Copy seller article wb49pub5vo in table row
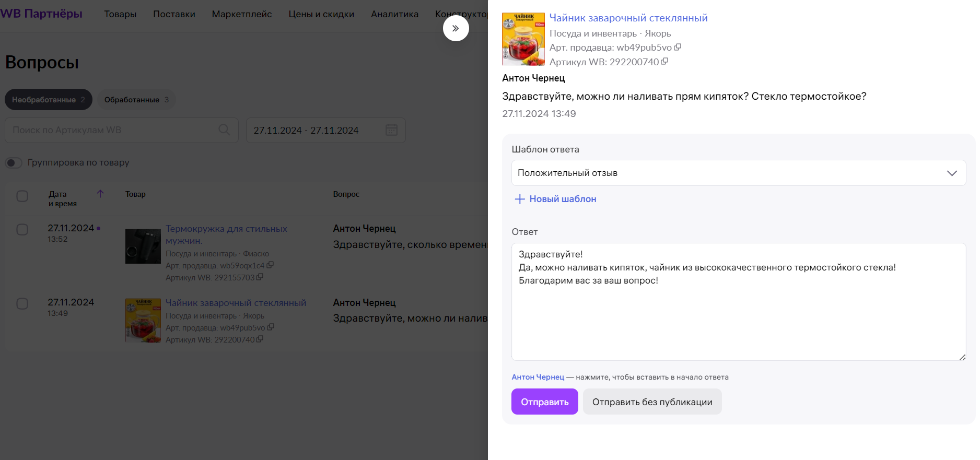 point(271,327)
